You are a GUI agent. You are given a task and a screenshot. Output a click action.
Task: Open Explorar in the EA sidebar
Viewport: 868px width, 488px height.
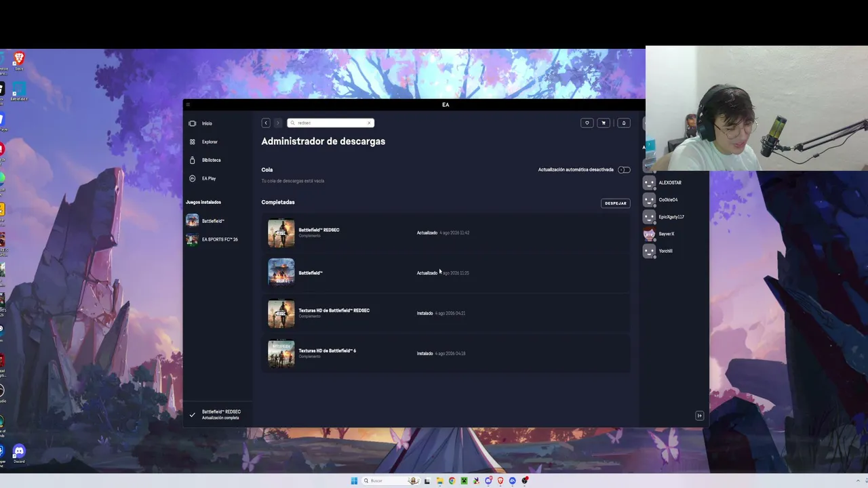203,142
